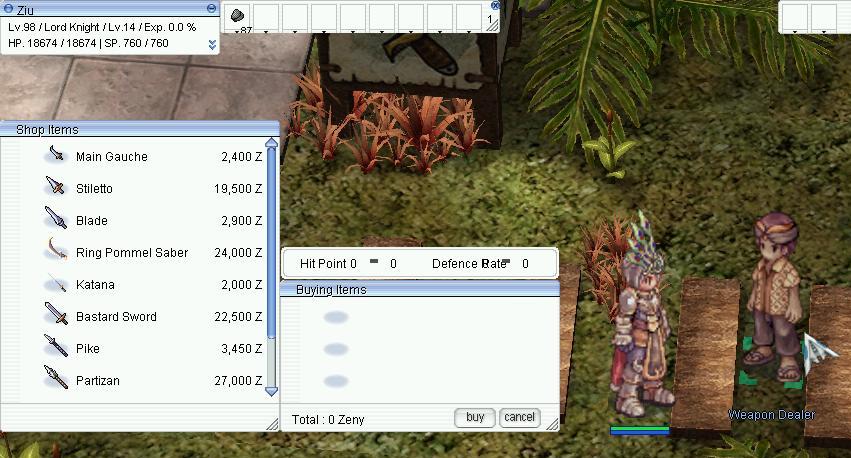Pick the Blade sword icon
851x458 pixels.
click(55, 218)
